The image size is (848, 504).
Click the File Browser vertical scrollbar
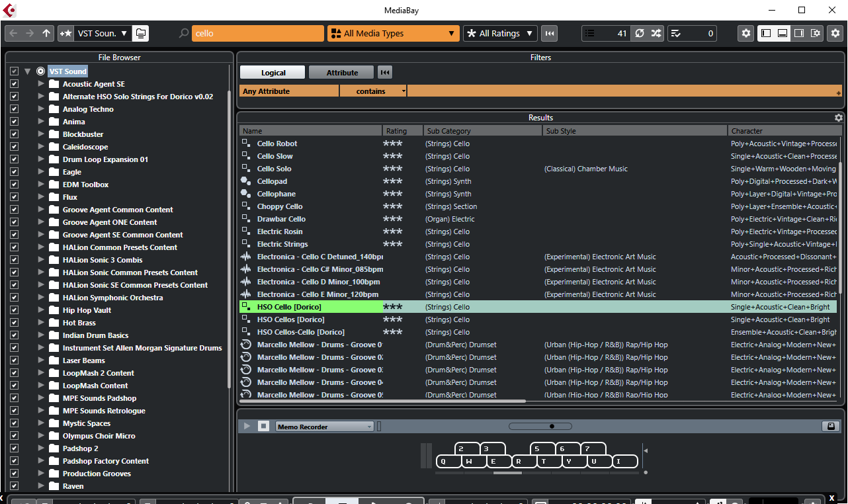229,238
